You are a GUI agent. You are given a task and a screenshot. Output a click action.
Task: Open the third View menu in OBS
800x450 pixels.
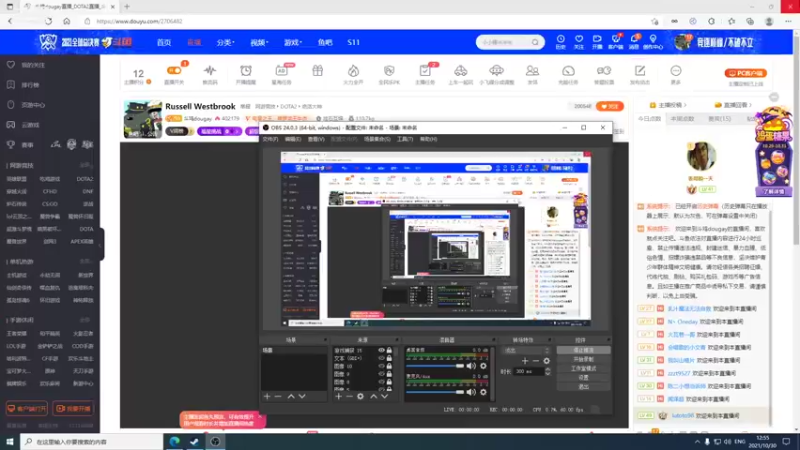pyautogui.click(x=316, y=139)
